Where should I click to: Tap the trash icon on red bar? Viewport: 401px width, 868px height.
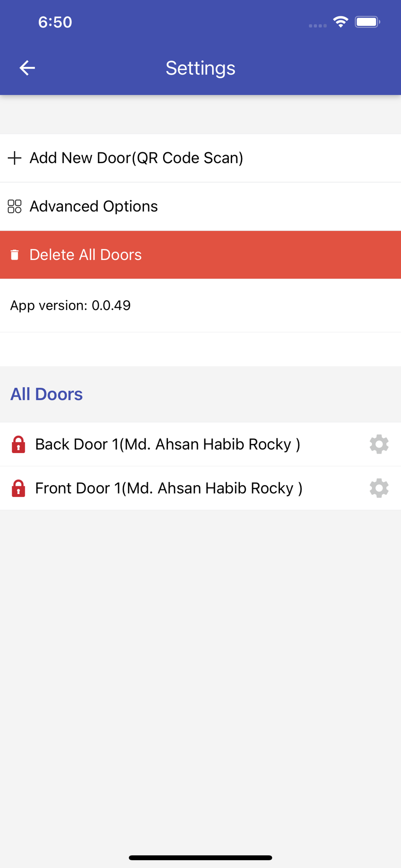15,255
